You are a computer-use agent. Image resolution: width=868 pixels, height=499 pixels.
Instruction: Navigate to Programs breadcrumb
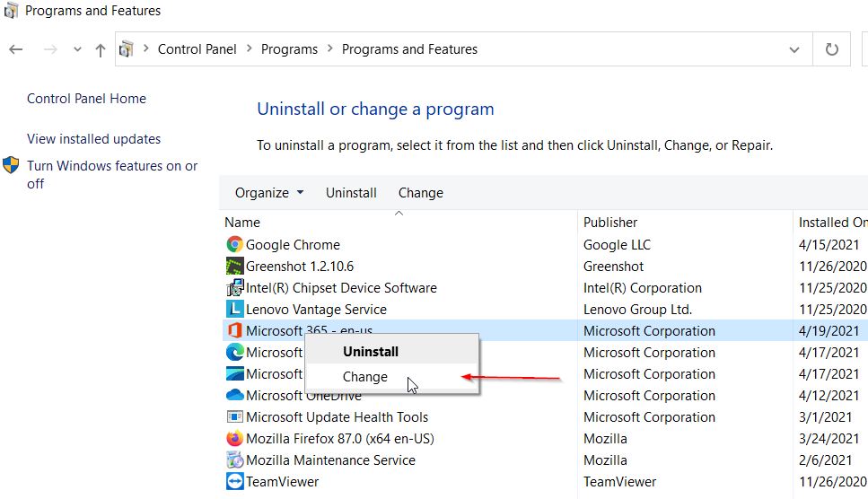click(x=289, y=49)
